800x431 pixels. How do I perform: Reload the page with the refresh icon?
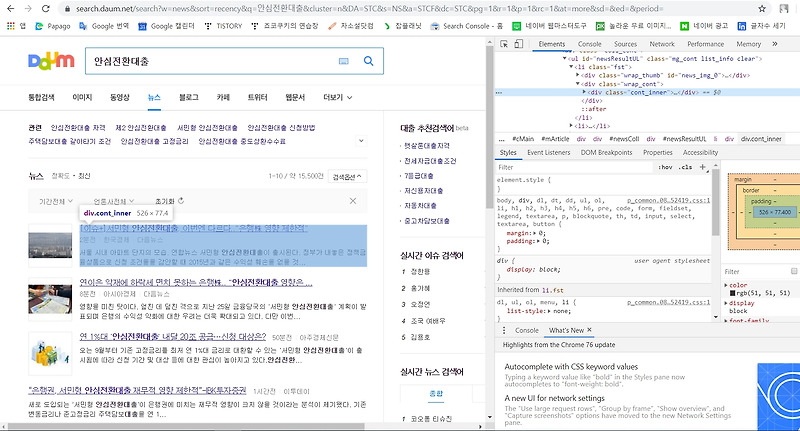[45, 9]
